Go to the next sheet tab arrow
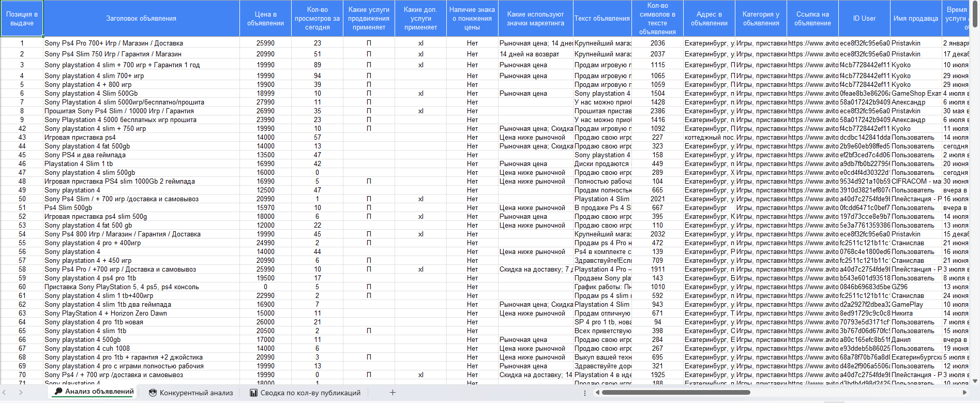Screen dimensions: 980x403 21,393
